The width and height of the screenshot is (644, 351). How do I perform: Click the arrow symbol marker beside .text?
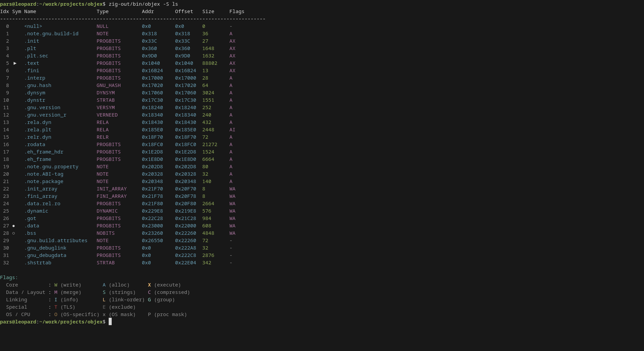coord(15,63)
